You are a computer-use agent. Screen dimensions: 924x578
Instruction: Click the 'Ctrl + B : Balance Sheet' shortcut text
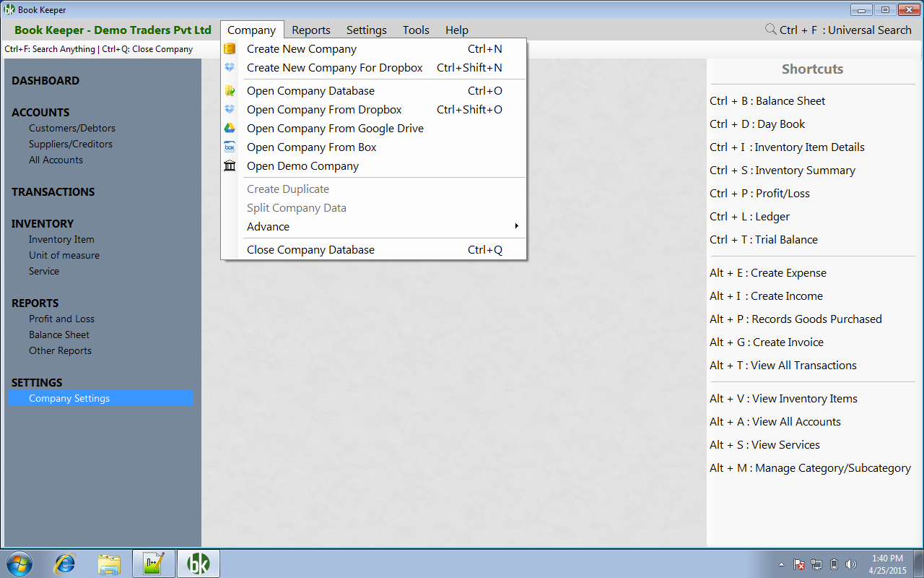(x=767, y=101)
